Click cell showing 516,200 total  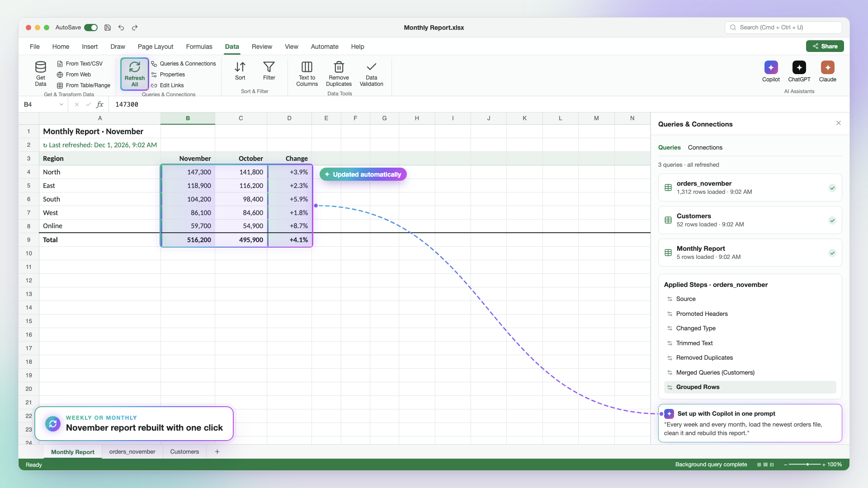[188, 240]
